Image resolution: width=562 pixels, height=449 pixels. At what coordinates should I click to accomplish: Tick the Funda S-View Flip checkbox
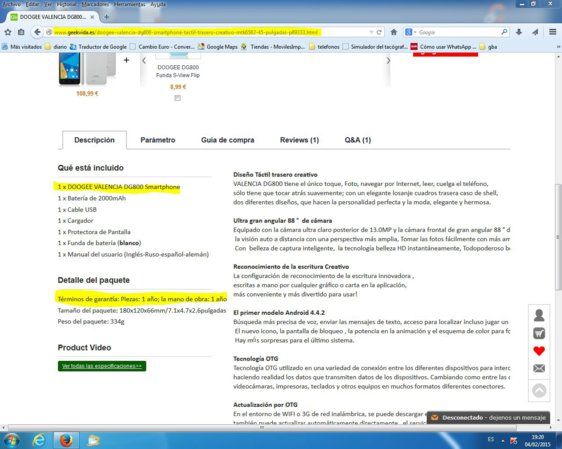177,98
